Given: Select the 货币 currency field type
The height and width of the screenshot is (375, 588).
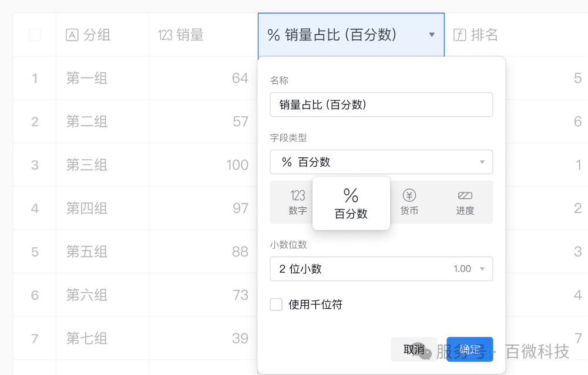Looking at the screenshot, I should click(x=408, y=202).
